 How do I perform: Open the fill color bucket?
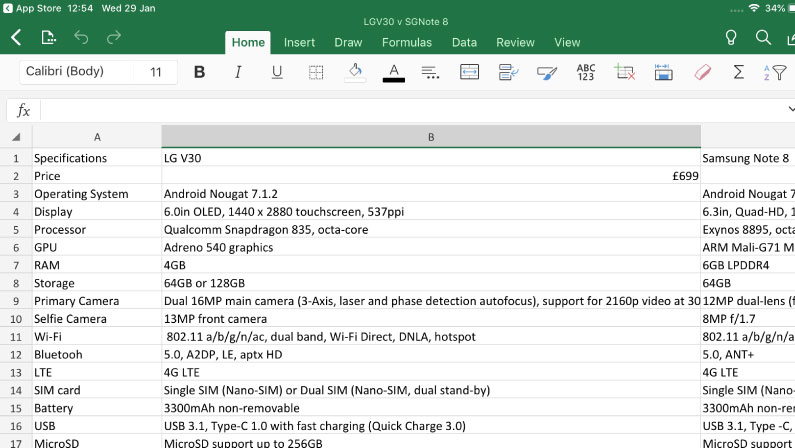(x=354, y=72)
